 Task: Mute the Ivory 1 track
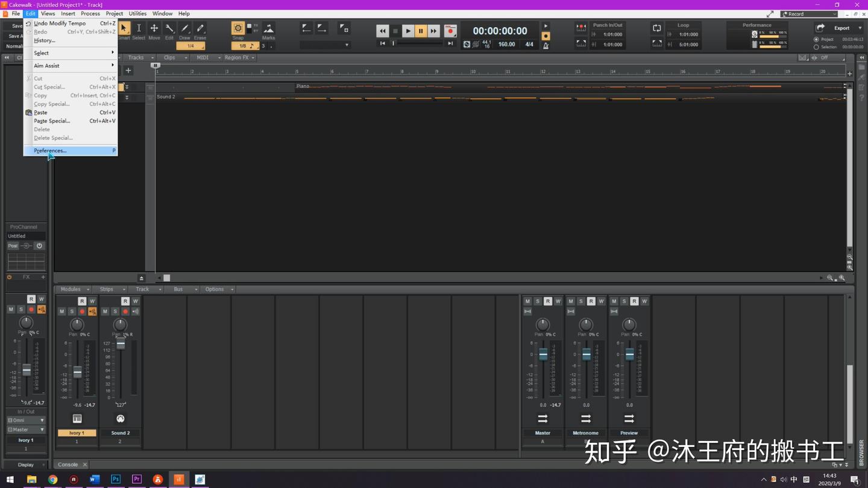(x=61, y=311)
